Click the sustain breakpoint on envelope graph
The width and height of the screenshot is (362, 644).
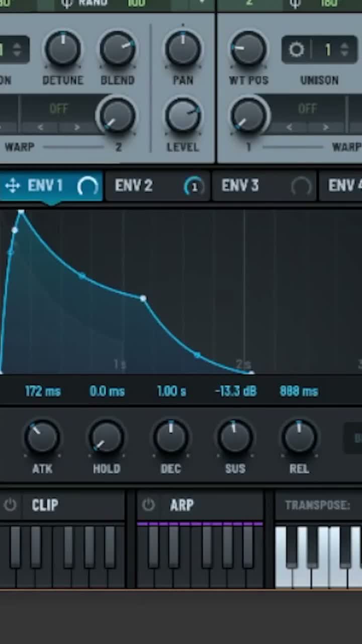click(x=143, y=298)
